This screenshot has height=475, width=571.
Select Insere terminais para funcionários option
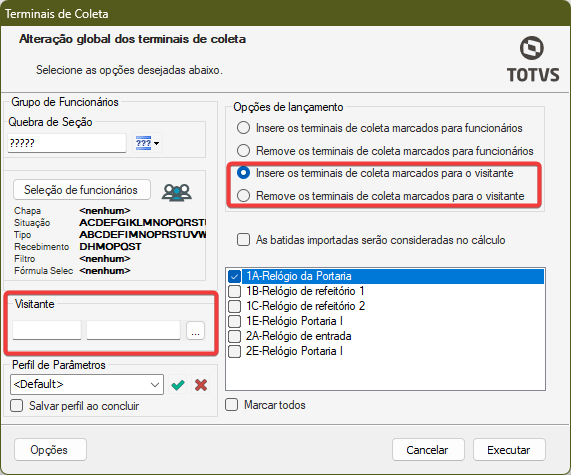pyautogui.click(x=243, y=128)
